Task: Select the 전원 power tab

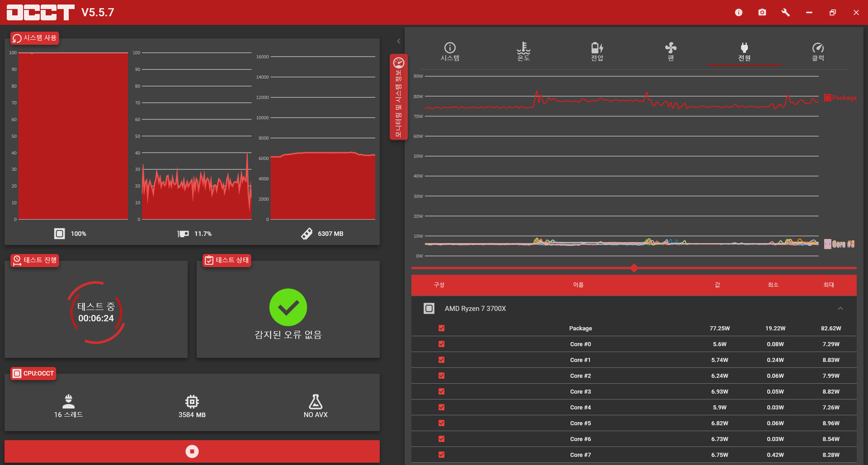Action: point(745,52)
